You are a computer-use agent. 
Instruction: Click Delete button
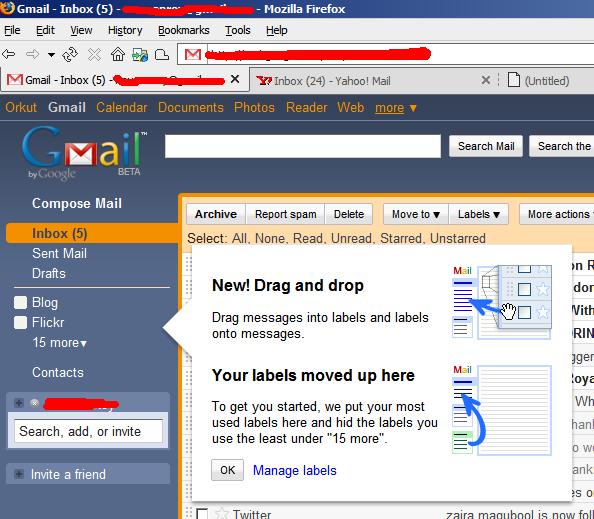[x=349, y=214]
